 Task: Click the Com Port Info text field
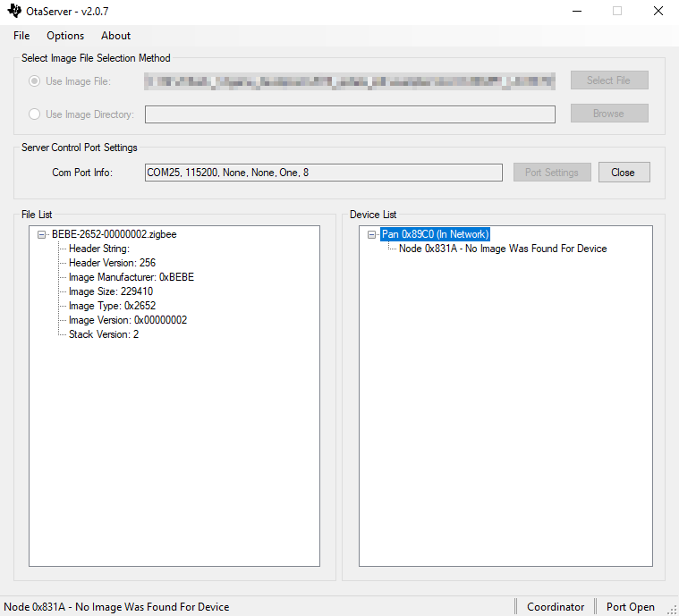pyautogui.click(x=323, y=173)
